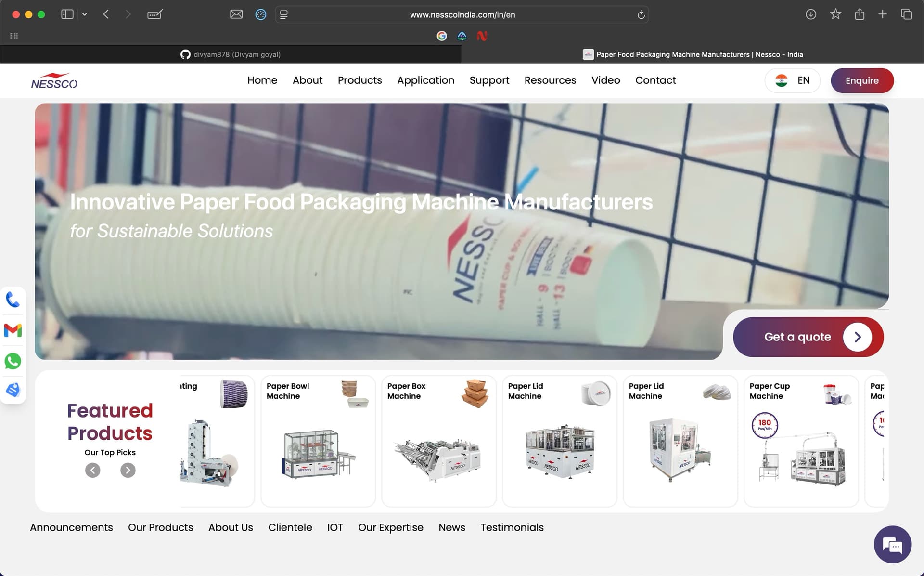Open the Resources menu item
The width and height of the screenshot is (924, 576).
[x=550, y=80]
